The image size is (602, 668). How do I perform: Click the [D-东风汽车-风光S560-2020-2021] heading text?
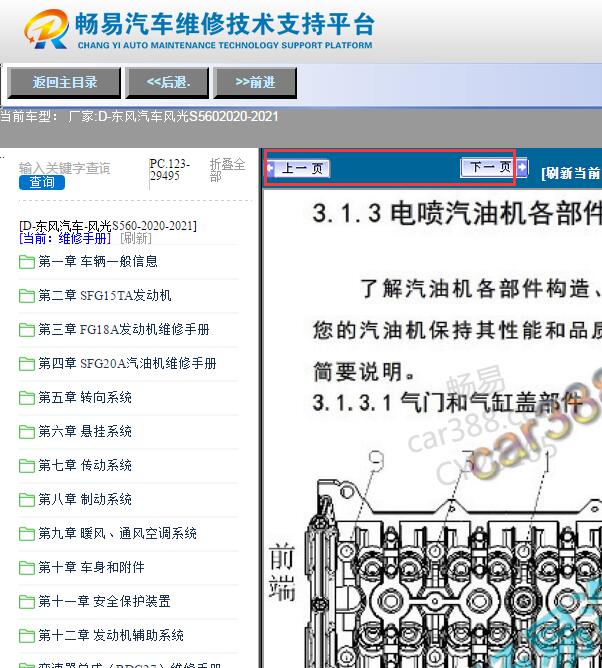coord(108,226)
